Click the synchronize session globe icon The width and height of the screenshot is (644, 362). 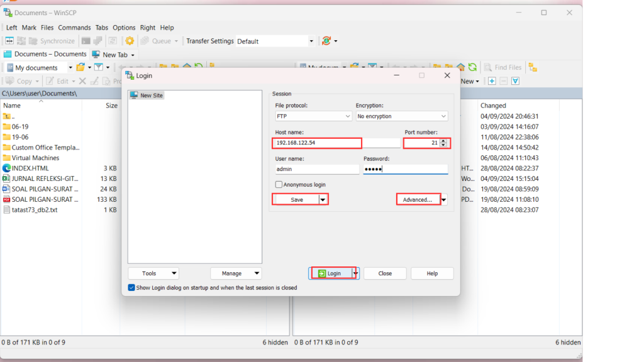pos(326,41)
